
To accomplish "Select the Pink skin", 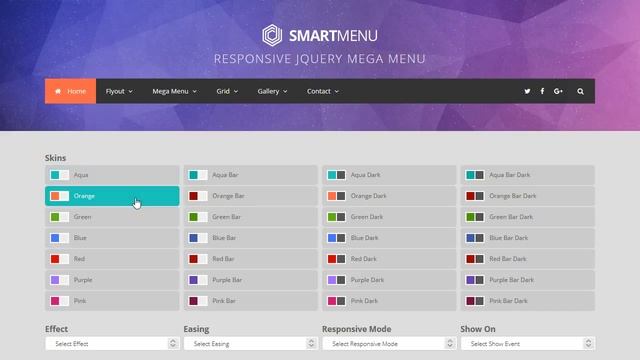I will (x=112, y=301).
